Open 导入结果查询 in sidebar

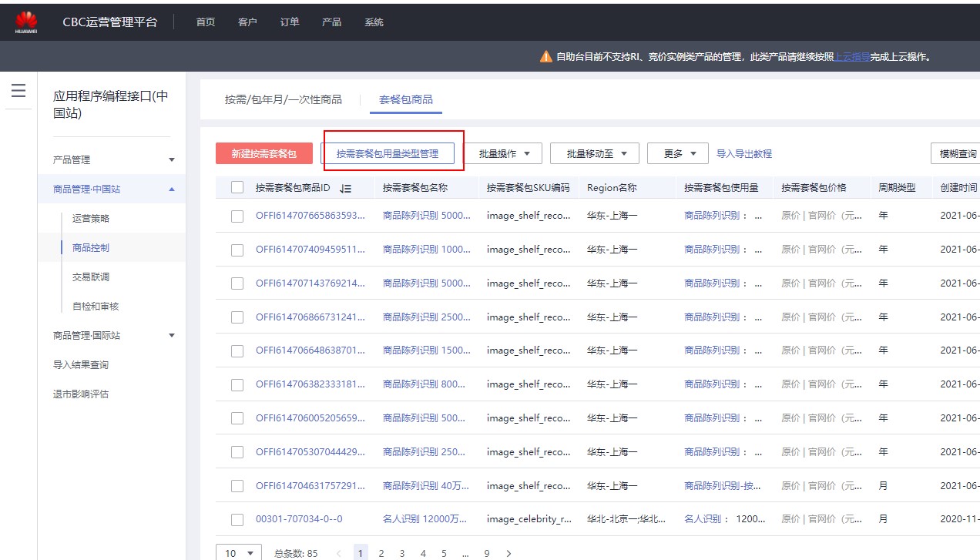[81, 364]
